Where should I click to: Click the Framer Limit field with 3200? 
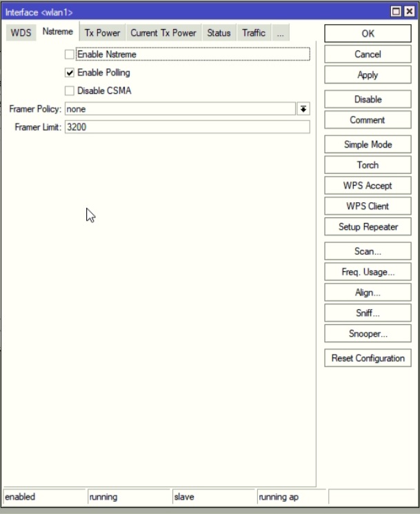188,127
